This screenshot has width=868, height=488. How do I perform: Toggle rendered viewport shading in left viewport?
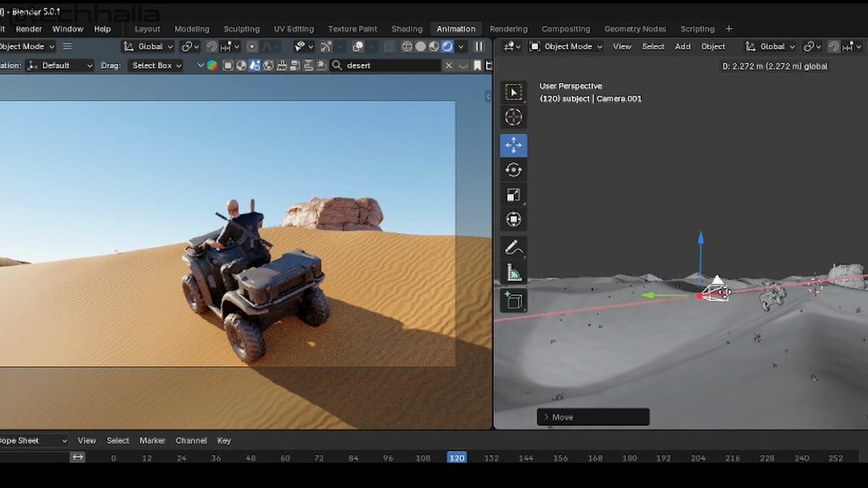(447, 46)
